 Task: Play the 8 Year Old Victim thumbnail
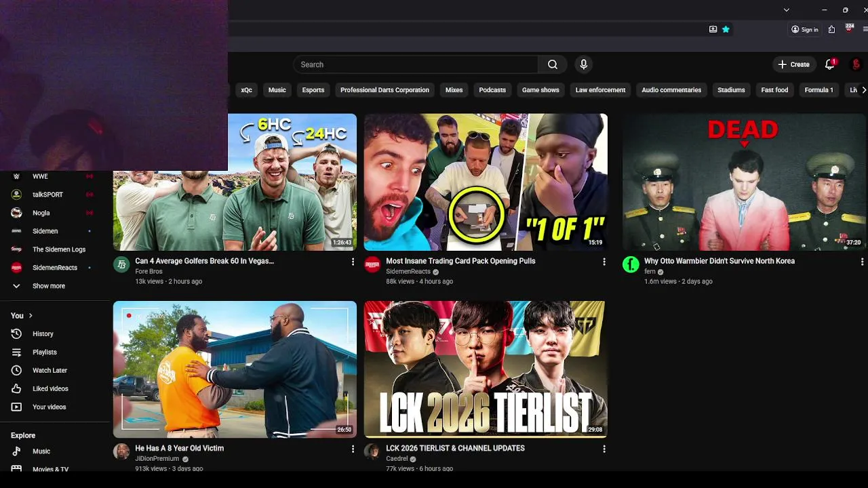click(x=235, y=369)
